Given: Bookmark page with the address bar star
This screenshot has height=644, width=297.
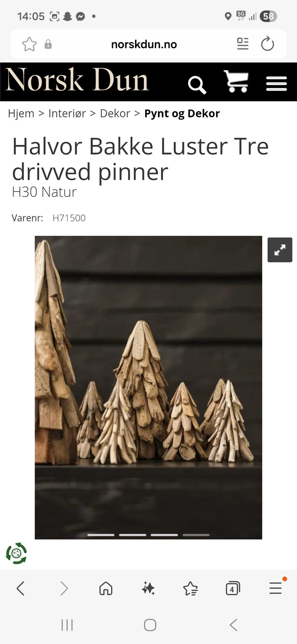Looking at the screenshot, I should pos(29,44).
